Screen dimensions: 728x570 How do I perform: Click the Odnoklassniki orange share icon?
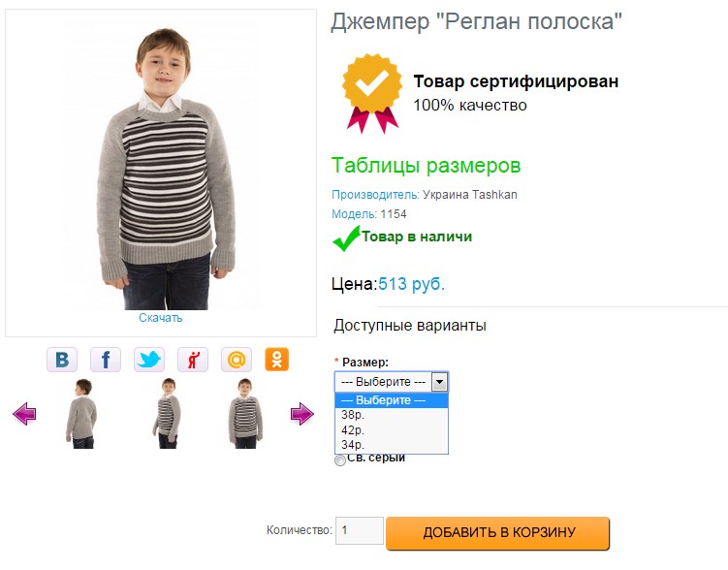point(277,360)
